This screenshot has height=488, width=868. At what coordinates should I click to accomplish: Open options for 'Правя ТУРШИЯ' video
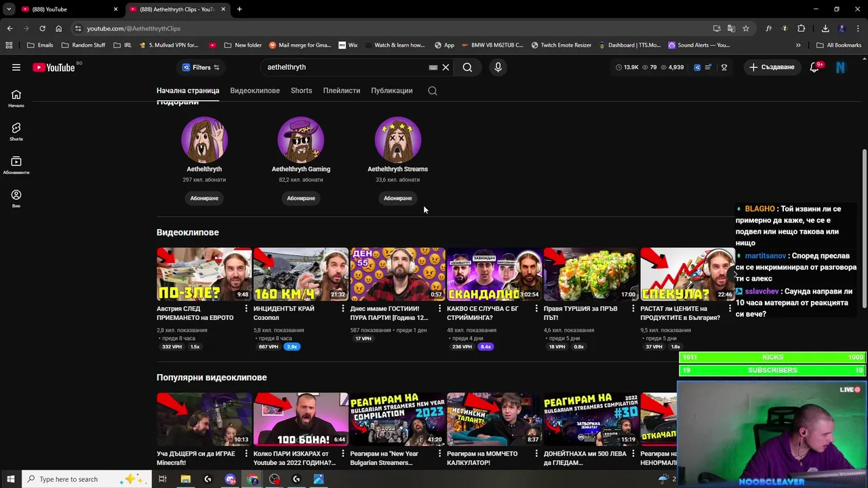point(633,309)
